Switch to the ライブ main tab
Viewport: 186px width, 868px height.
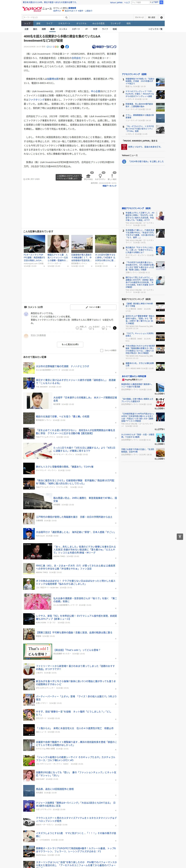coord(49,24)
